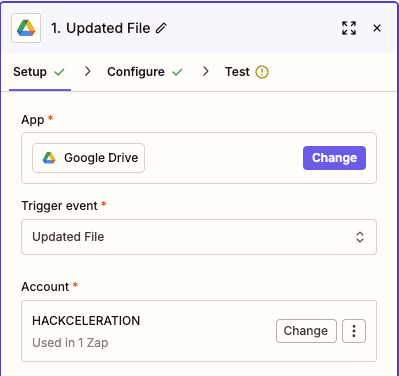
Task: Select the Google Drive app chip
Action: [88, 158]
